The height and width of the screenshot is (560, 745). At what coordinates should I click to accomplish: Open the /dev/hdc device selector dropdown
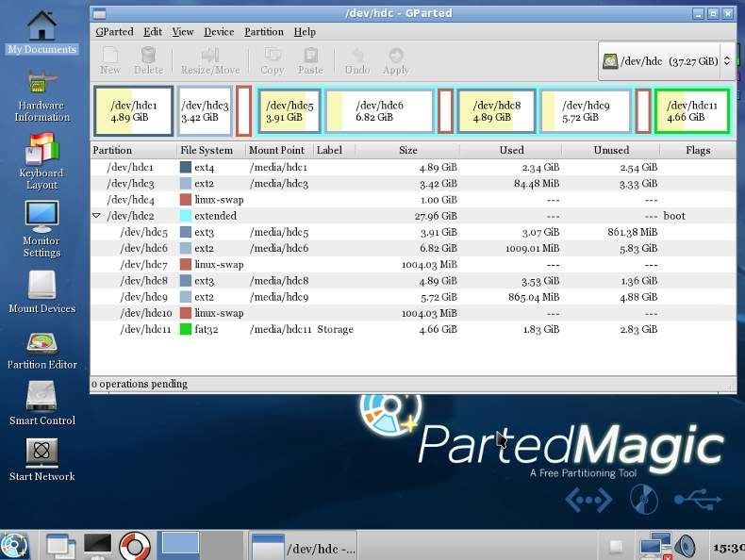click(666, 60)
